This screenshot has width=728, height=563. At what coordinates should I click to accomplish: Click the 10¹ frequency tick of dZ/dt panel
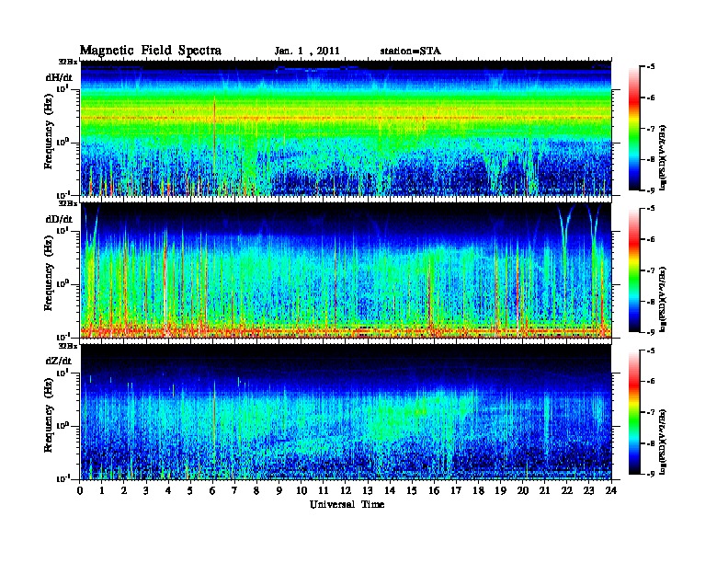tap(63, 373)
